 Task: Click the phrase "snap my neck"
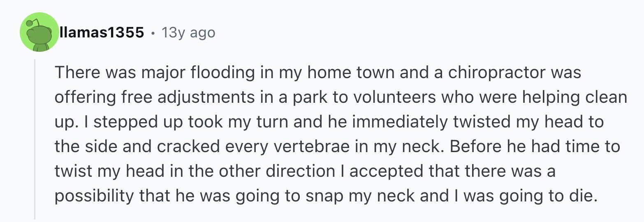(x=359, y=197)
